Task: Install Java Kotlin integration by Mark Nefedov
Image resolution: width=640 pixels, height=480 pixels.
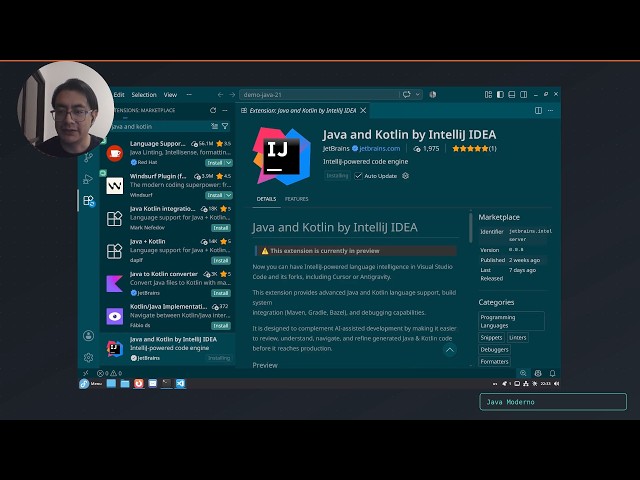Action: [221, 228]
